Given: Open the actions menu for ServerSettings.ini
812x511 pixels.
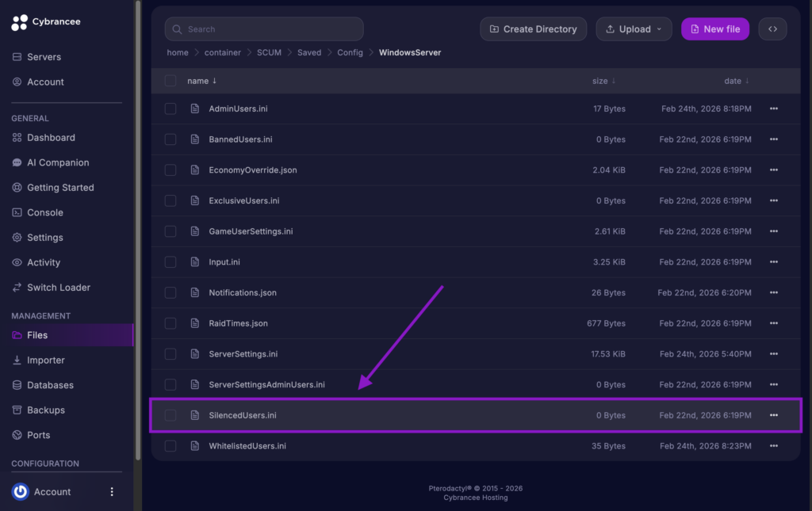Looking at the screenshot, I should (774, 353).
